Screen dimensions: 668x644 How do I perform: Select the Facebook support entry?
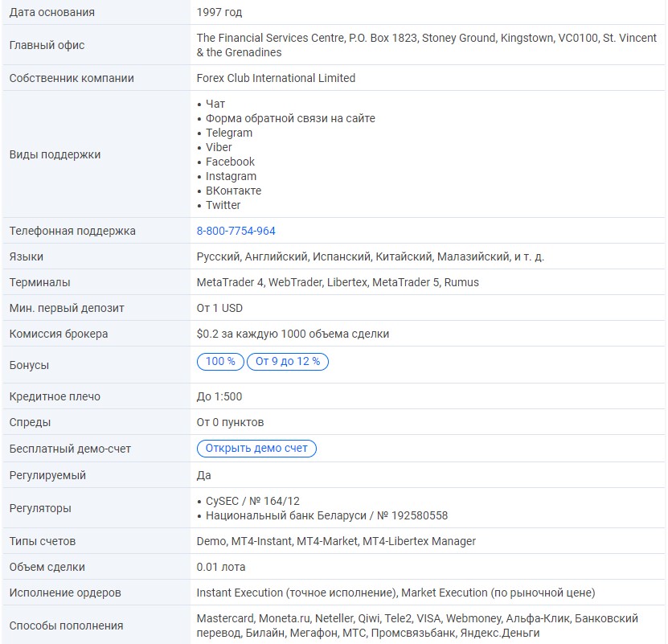tap(230, 162)
